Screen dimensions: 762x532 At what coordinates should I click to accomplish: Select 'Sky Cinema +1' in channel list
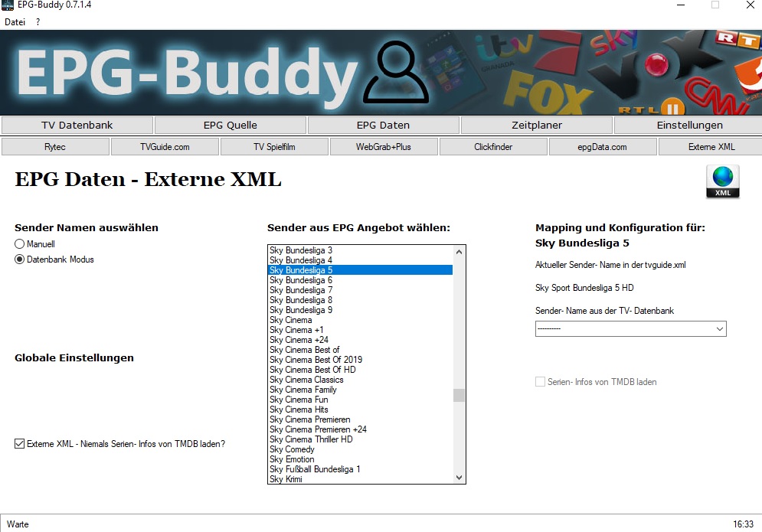[361, 330]
